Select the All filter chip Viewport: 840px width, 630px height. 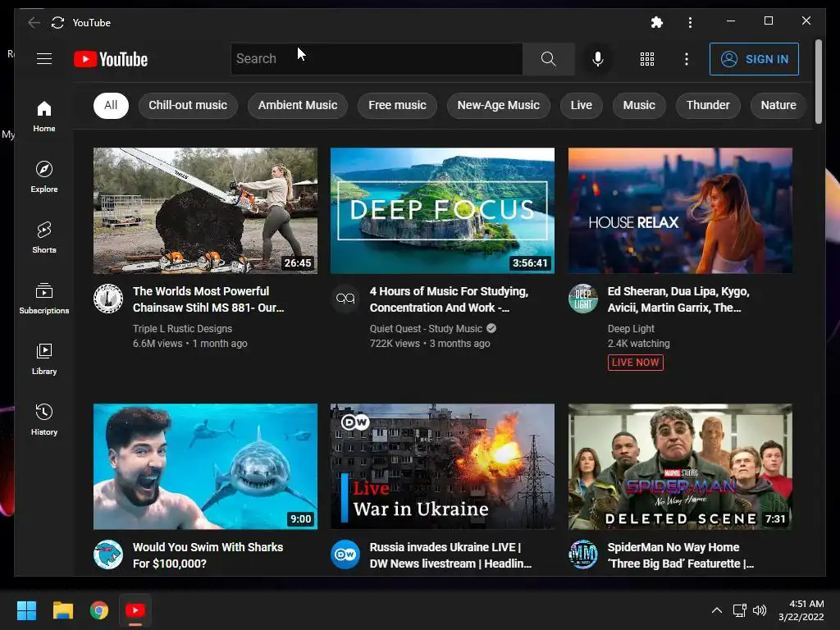point(111,105)
